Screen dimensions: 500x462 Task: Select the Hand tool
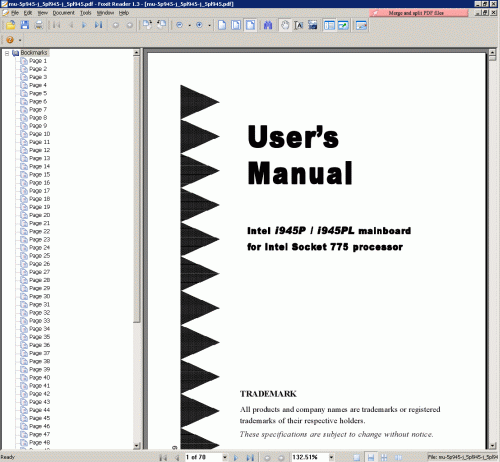(x=285, y=25)
